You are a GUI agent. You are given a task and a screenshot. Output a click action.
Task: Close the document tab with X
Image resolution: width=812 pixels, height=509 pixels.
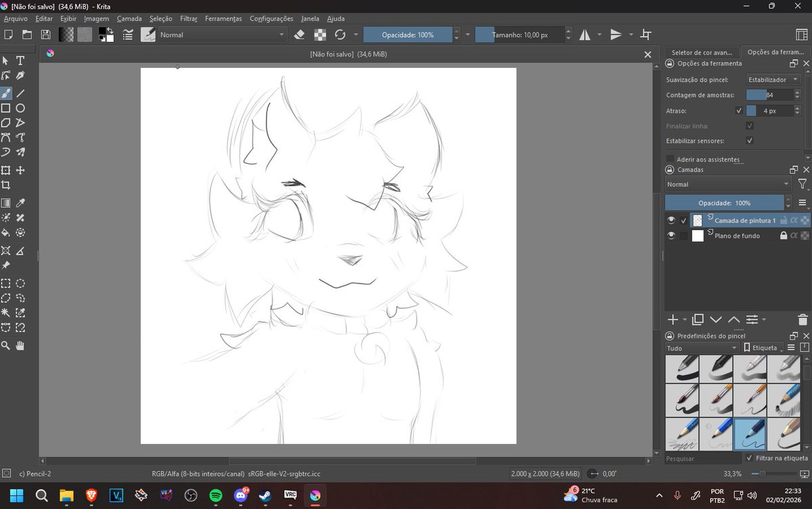pos(648,54)
